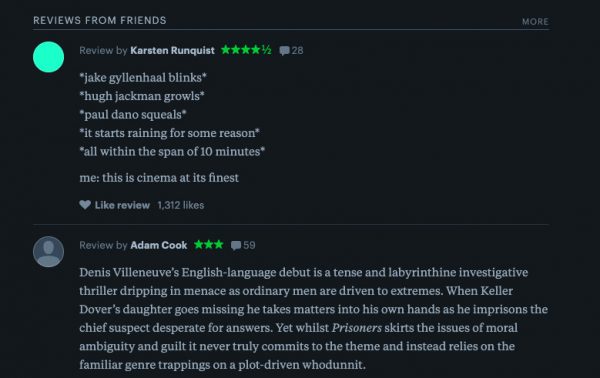Click the four and a half star rating

click(x=246, y=50)
